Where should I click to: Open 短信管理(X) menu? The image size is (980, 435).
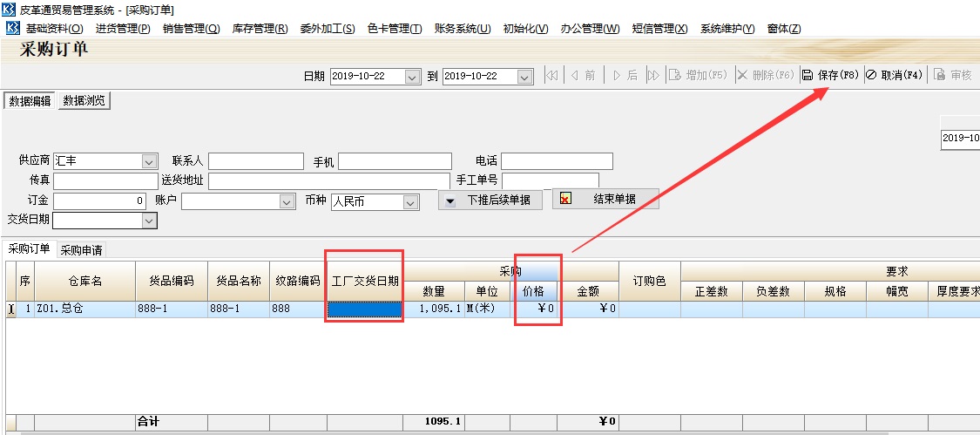(660, 29)
